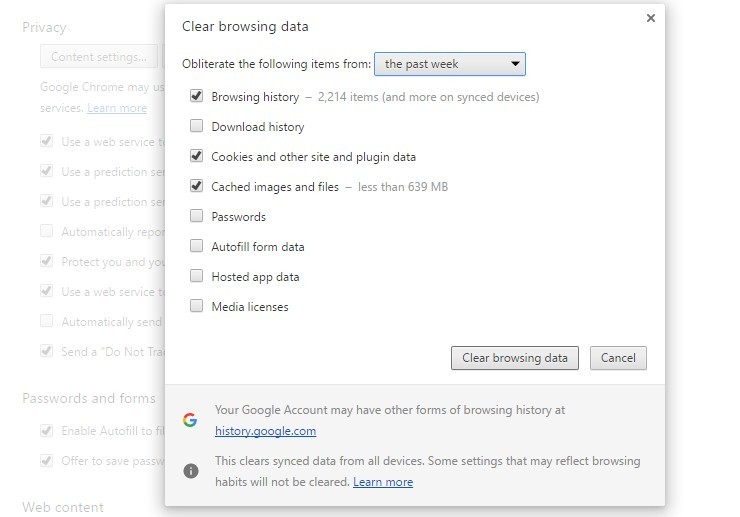Click the 'Web content' heading
Image resolution: width=740 pixels, height=517 pixels.
point(63,508)
